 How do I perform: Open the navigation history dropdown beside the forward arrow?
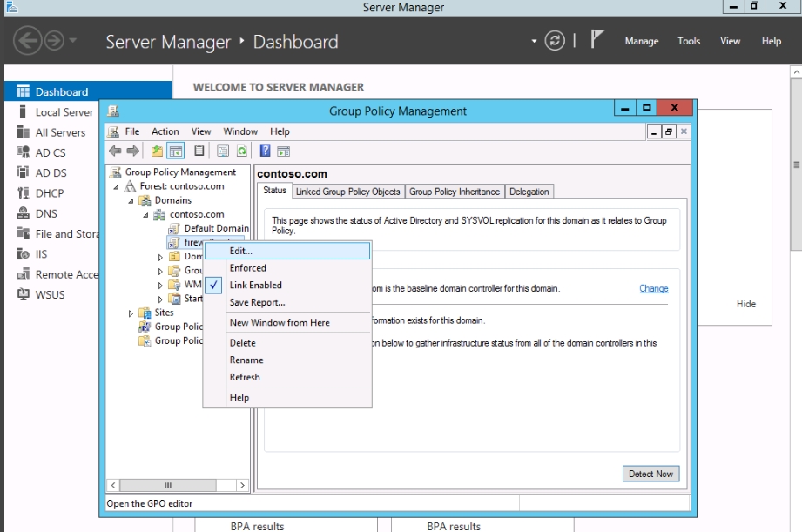pos(72,40)
